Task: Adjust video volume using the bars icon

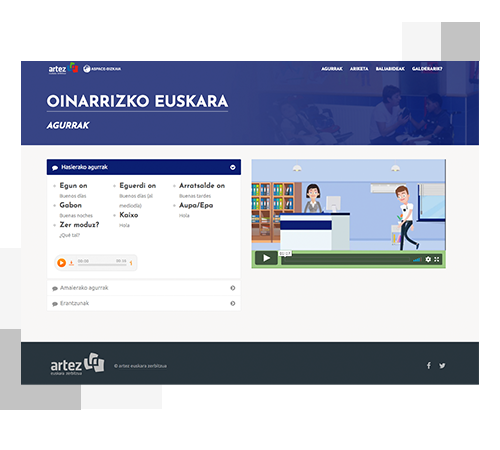Action: [417, 259]
